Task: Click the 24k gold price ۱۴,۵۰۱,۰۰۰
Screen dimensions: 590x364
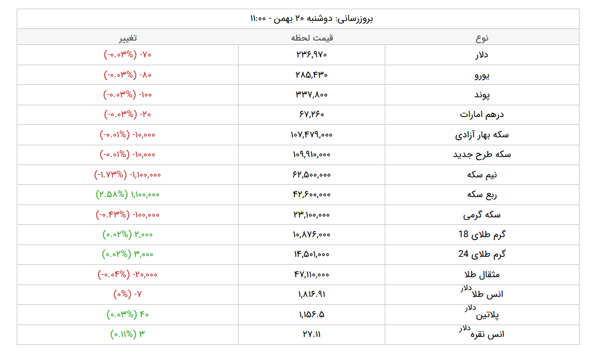Action: pyautogui.click(x=311, y=254)
